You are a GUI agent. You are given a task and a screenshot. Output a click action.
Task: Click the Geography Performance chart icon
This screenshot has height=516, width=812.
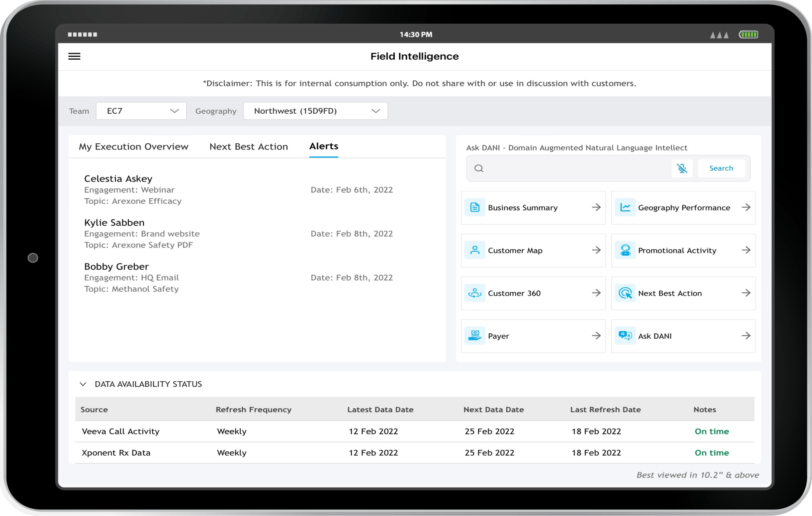625,207
